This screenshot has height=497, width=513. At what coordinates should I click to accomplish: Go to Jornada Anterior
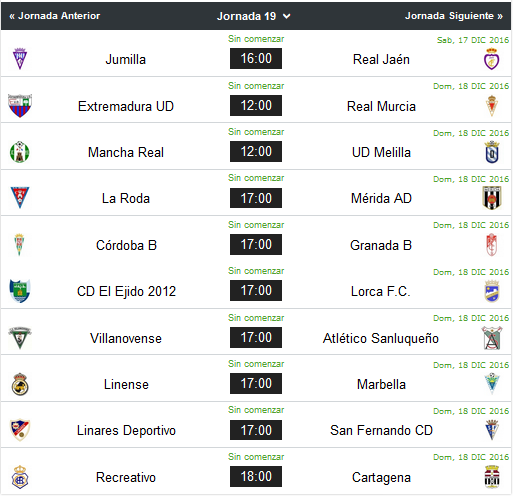(54, 16)
